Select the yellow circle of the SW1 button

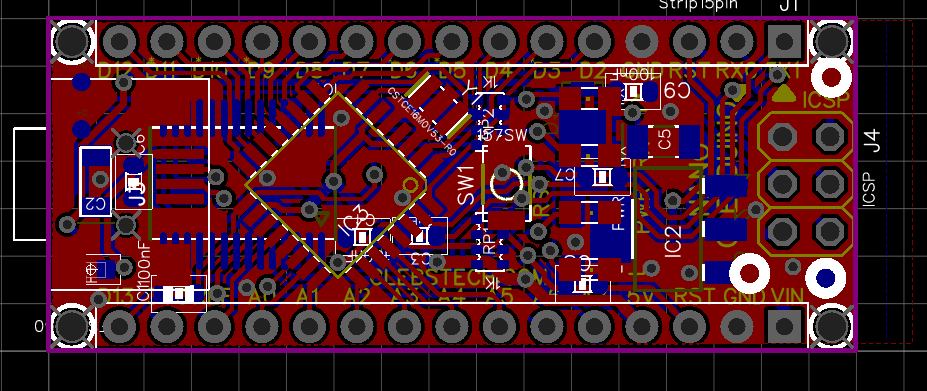(508, 184)
